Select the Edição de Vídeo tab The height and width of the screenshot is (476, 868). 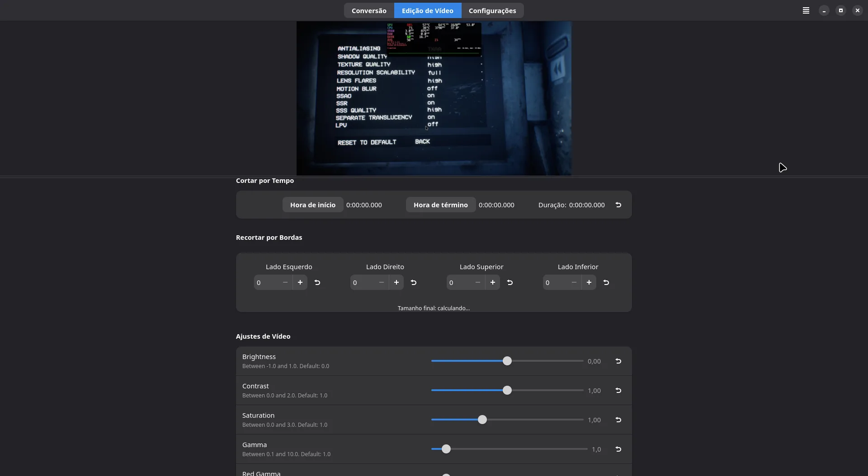click(428, 10)
